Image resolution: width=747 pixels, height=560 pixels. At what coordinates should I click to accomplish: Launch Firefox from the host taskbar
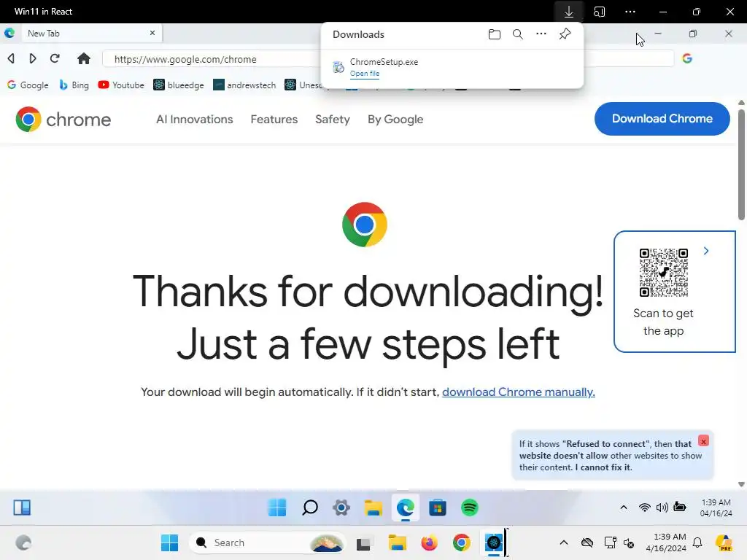[429, 542]
